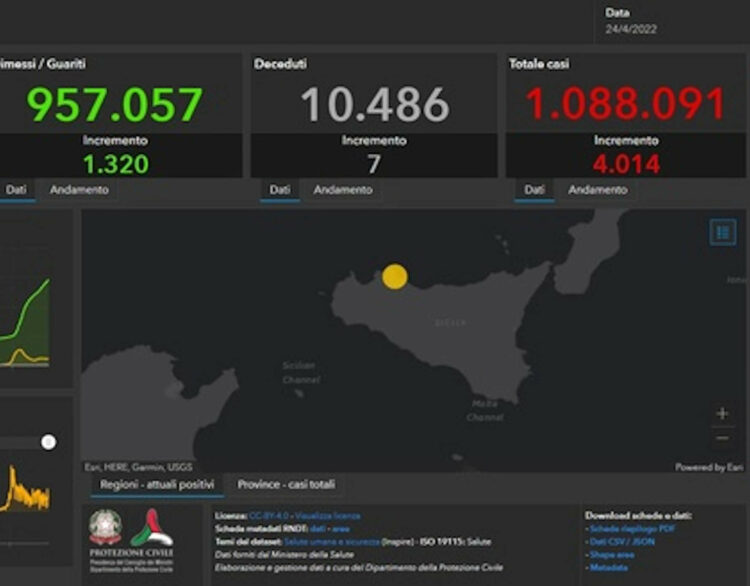Zoom out on the map
Screen dimensions: 750x586
click(x=722, y=438)
